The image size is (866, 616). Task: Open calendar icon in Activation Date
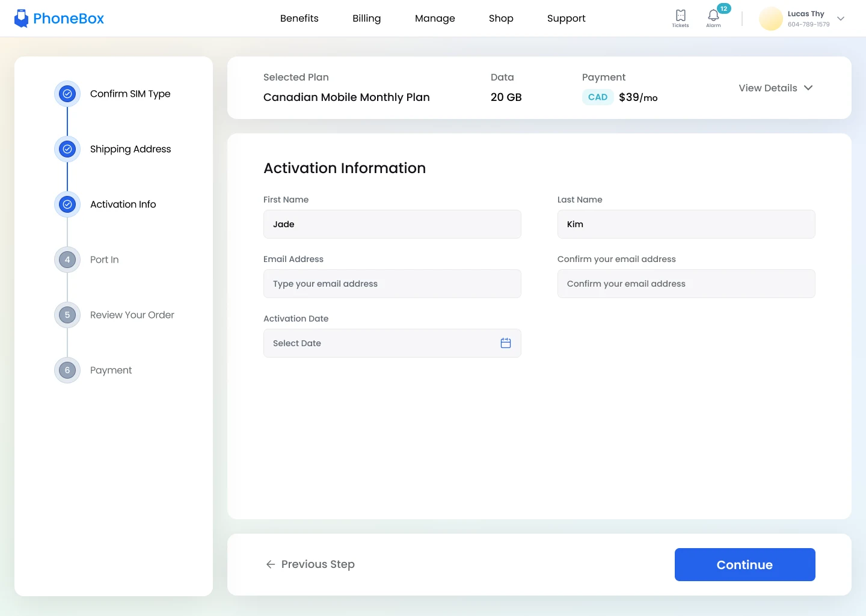(506, 343)
